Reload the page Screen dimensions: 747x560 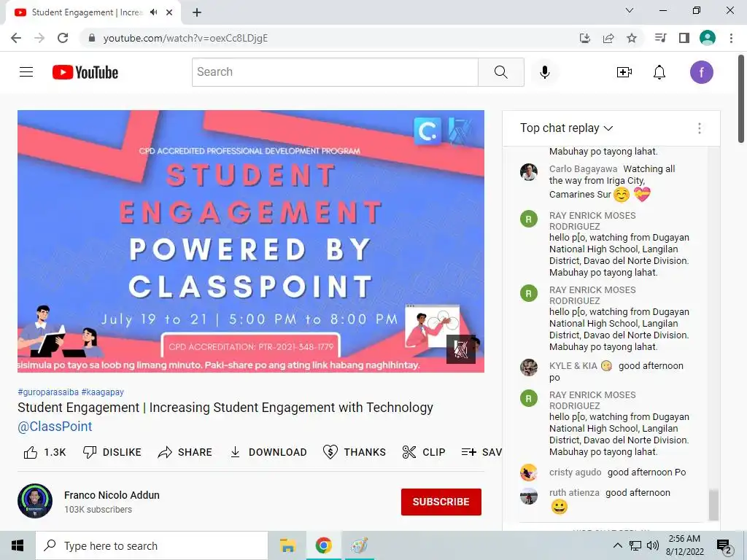tap(63, 38)
